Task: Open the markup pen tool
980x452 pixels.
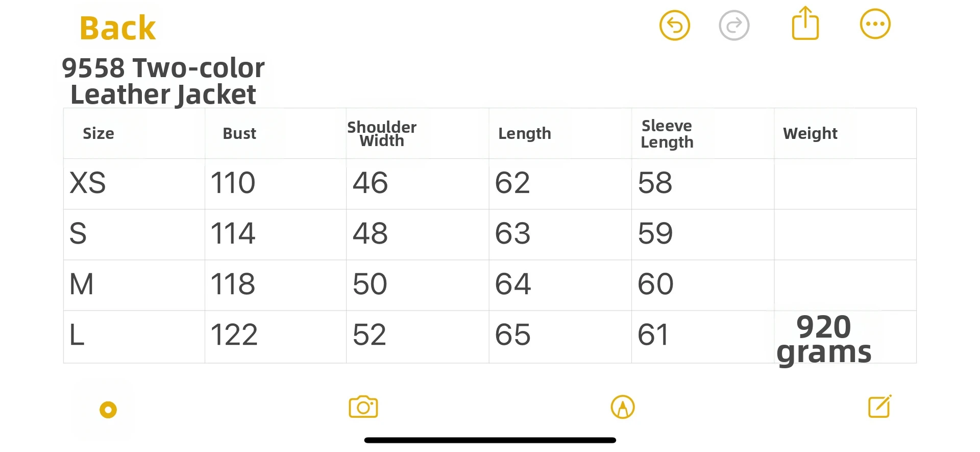Action: click(622, 407)
